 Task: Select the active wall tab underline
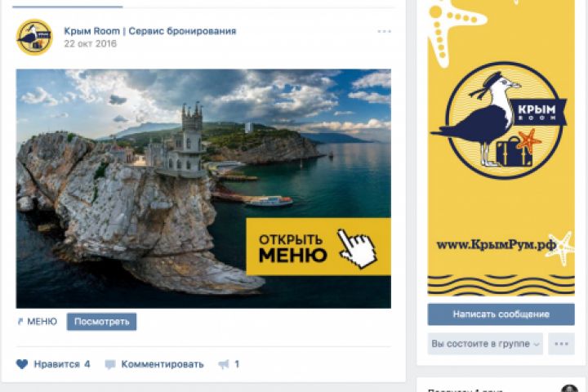pyautogui.click(x=68, y=7)
